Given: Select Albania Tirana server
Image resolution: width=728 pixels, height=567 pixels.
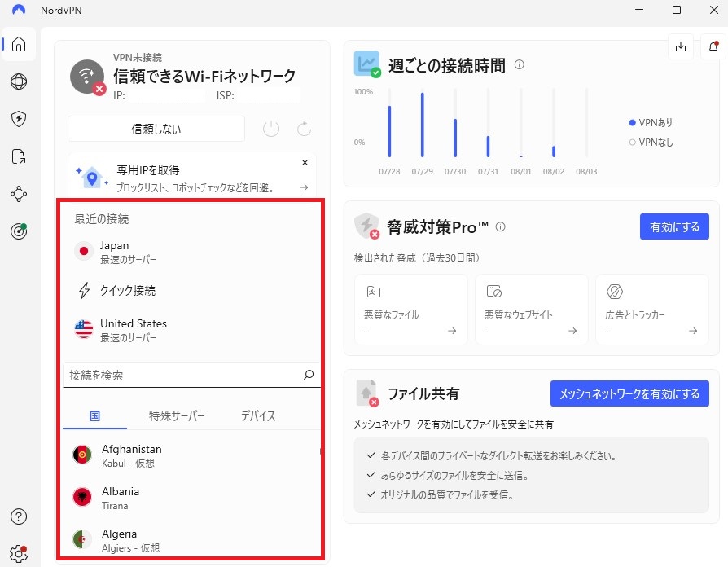Looking at the screenshot, I should pos(191,497).
